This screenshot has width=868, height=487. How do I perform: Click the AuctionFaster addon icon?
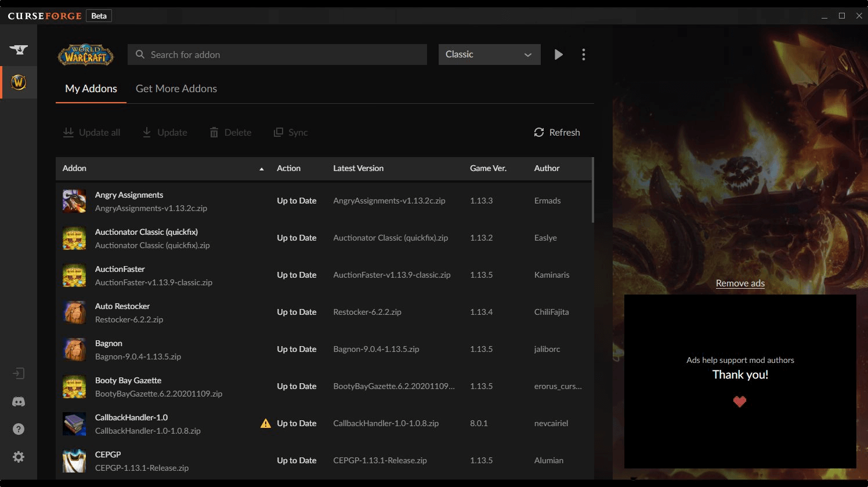[x=74, y=275]
